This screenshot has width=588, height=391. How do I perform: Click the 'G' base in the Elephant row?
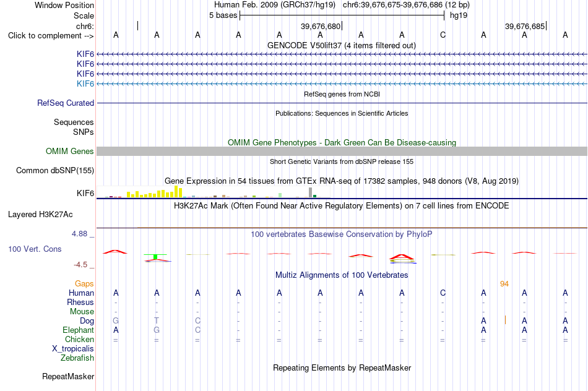157,330
